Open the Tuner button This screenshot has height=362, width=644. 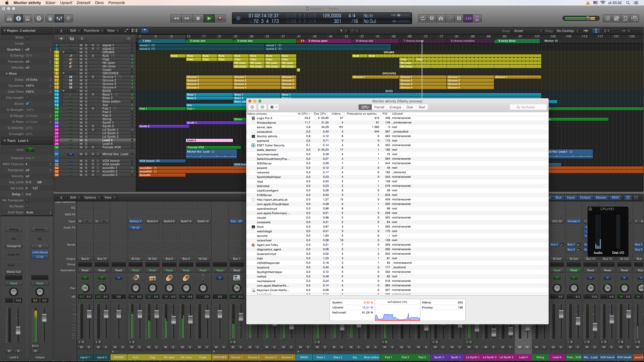(x=450, y=18)
